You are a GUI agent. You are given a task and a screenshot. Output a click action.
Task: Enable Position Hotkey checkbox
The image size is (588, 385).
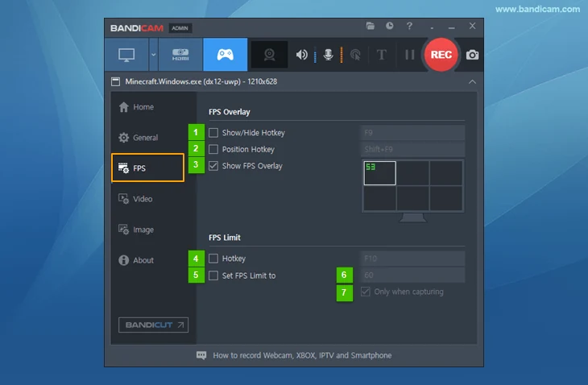click(x=213, y=149)
